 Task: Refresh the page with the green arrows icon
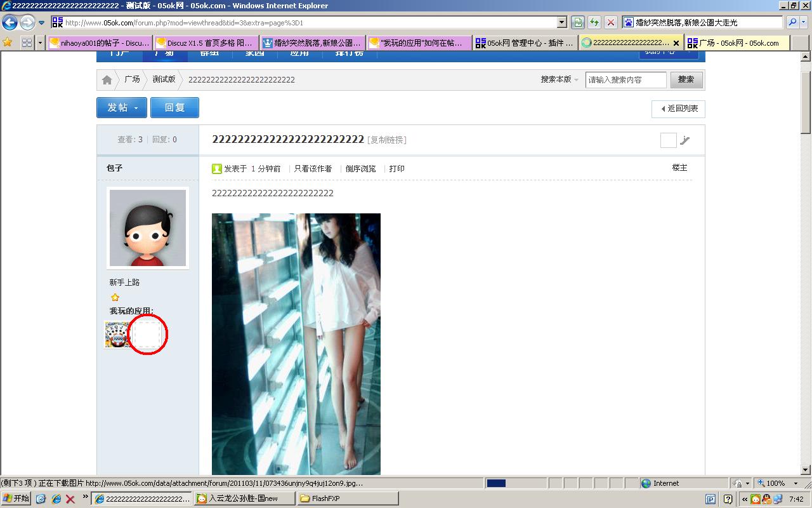(x=594, y=22)
